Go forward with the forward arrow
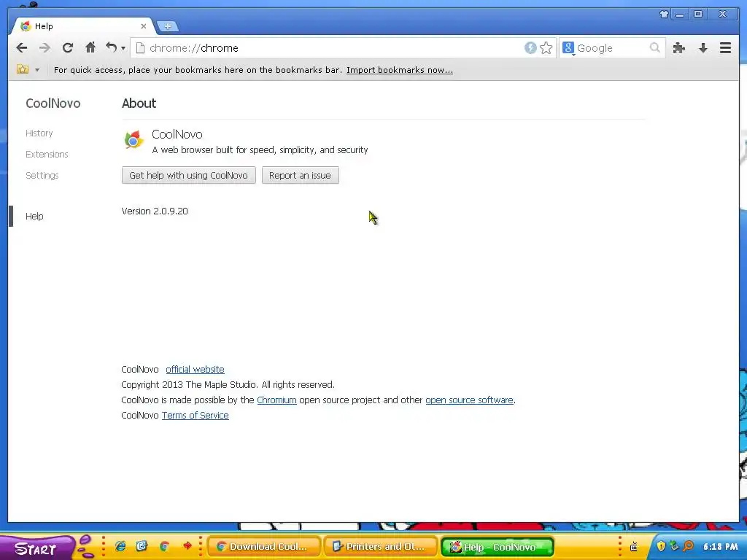 click(x=44, y=47)
